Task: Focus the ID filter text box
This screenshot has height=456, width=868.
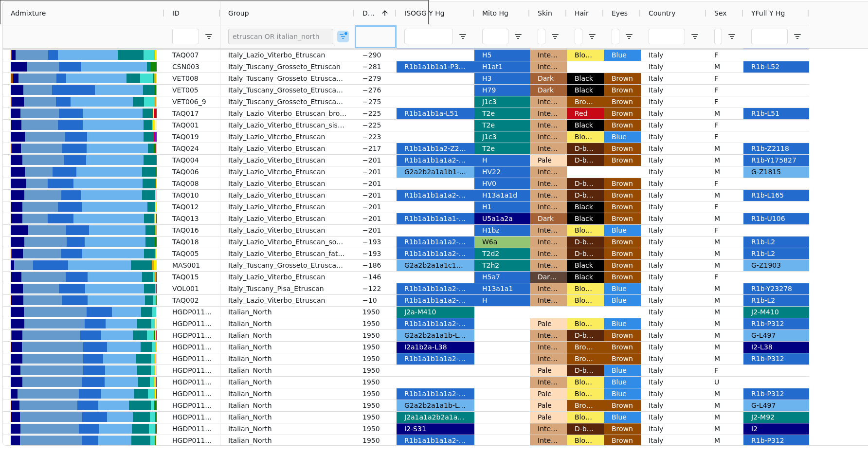Action: (x=185, y=36)
